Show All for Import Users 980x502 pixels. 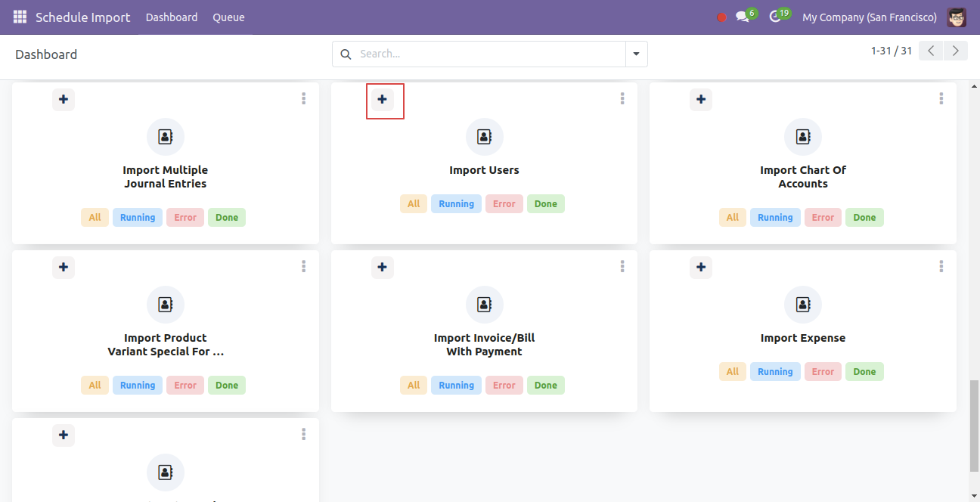[x=414, y=204]
